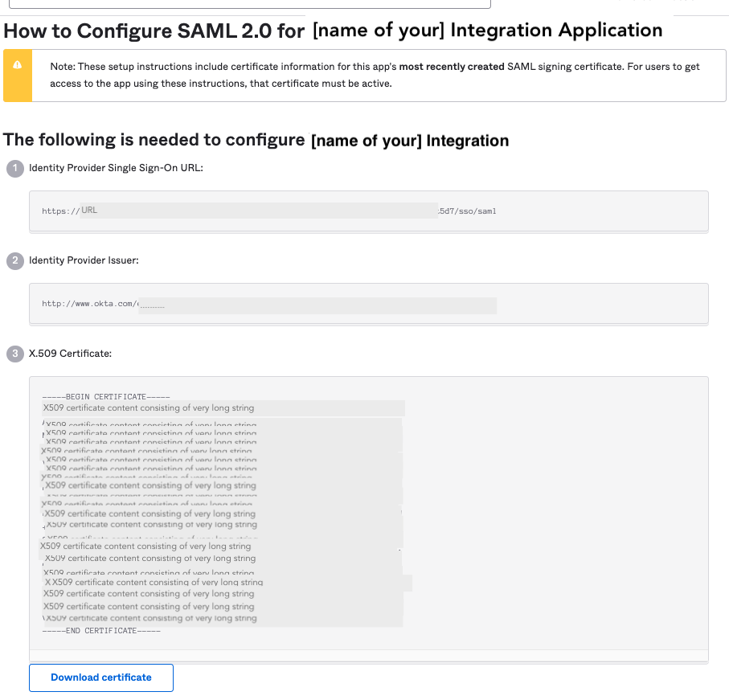Click the BEGIN CERTIFICATE line
The width and height of the screenshot is (729, 700).
pos(105,396)
